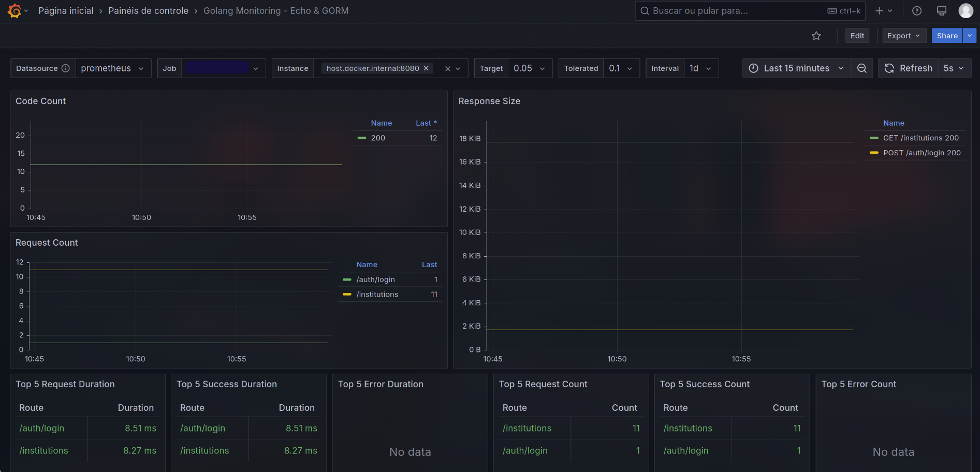Remove host.docker.internal:8080 instance chip
The width and height of the screenshot is (980, 472).
(x=426, y=68)
